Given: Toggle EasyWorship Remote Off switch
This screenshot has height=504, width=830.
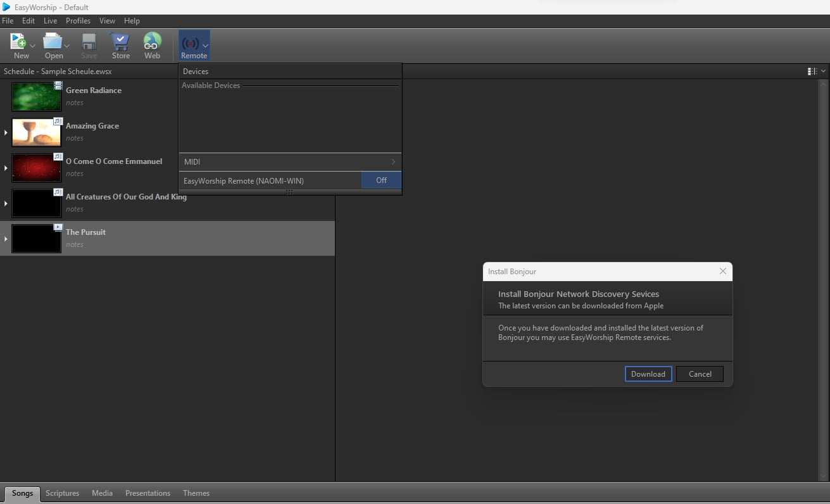Looking at the screenshot, I should click(381, 180).
